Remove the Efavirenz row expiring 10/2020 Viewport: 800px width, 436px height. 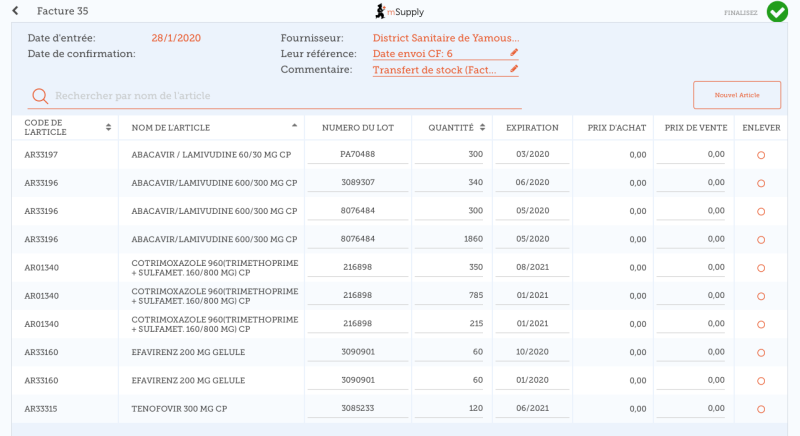coord(761,352)
